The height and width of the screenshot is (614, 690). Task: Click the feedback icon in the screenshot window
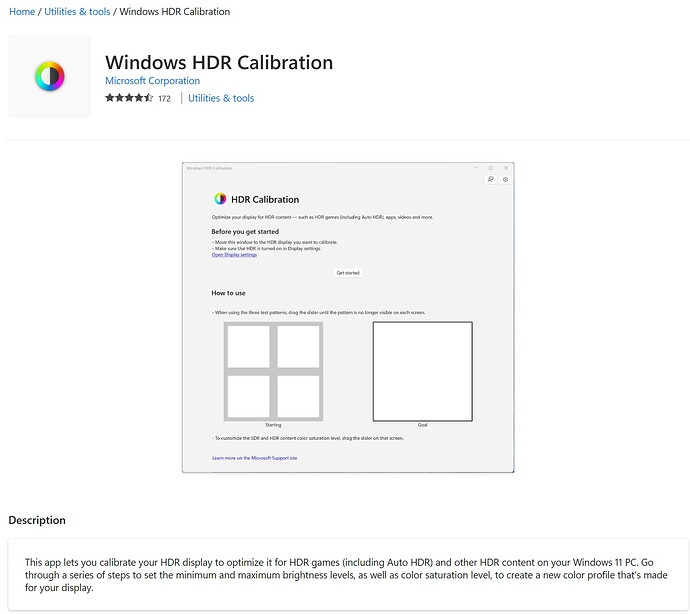point(490,179)
